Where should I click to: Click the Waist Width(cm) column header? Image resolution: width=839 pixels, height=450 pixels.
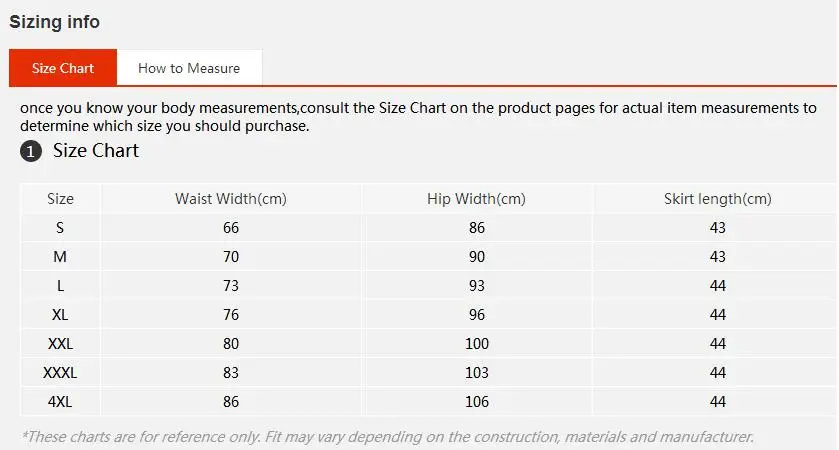[x=231, y=199]
